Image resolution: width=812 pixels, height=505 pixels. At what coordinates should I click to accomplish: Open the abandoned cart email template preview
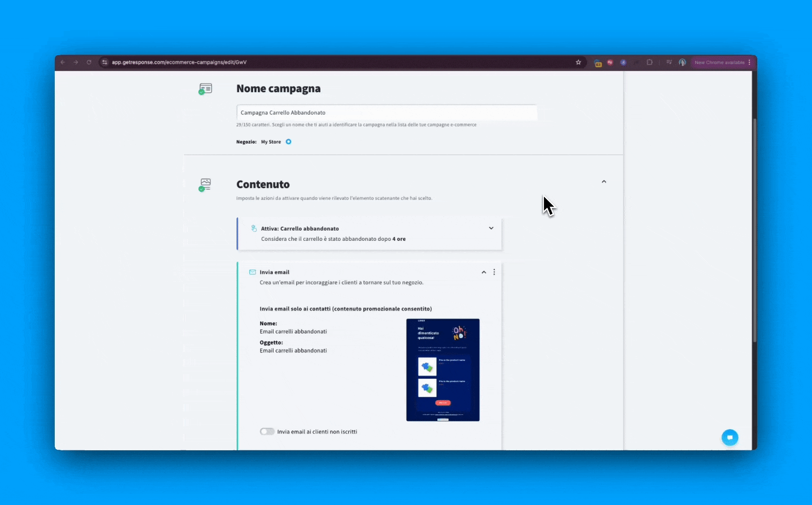(x=442, y=370)
